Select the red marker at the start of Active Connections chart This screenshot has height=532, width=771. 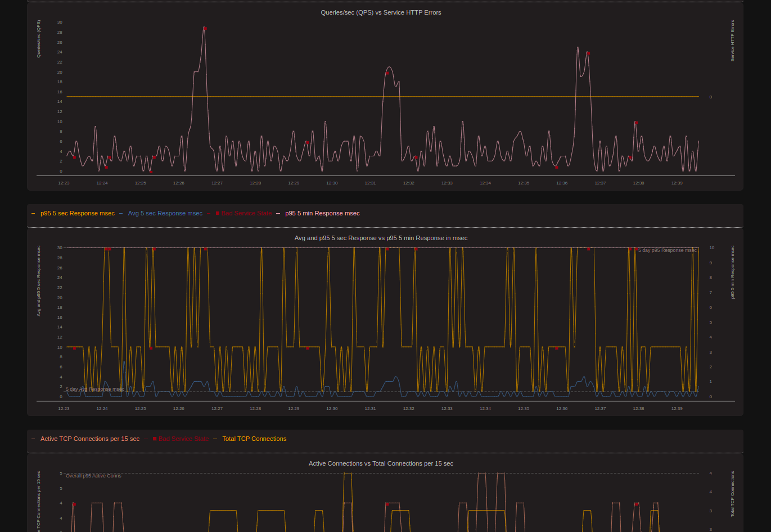click(x=74, y=504)
